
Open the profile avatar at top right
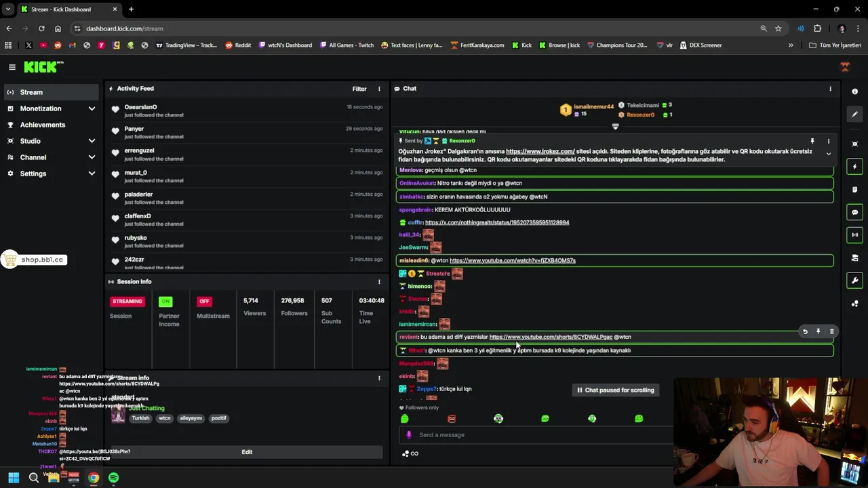[845, 66]
